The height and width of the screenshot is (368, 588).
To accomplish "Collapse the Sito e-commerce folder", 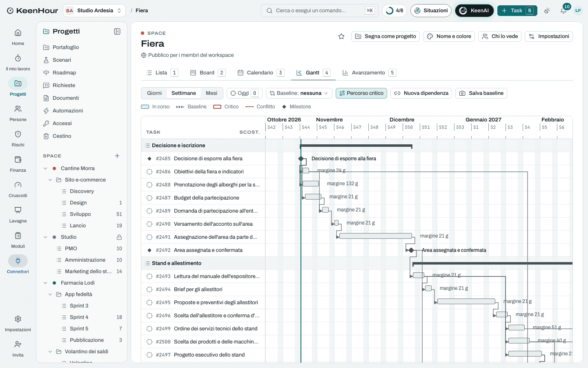I will click(50, 180).
